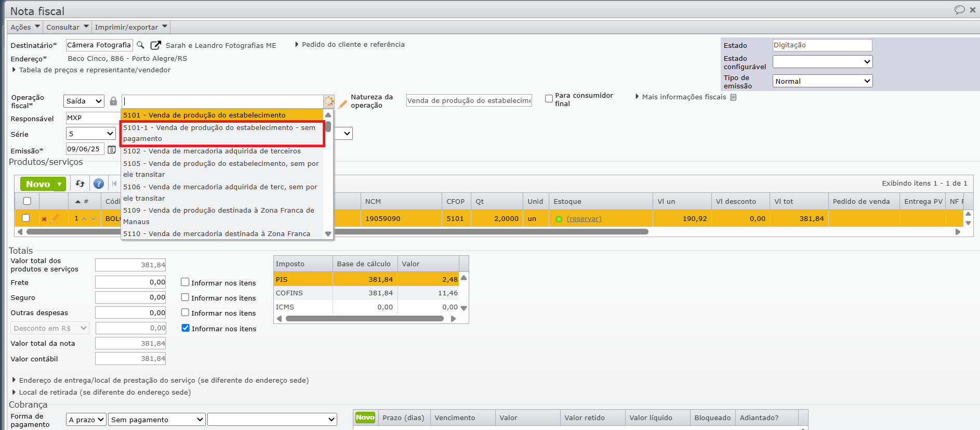The height and width of the screenshot is (430, 980).
Task: Check Para consumidor final
Action: [x=549, y=98]
